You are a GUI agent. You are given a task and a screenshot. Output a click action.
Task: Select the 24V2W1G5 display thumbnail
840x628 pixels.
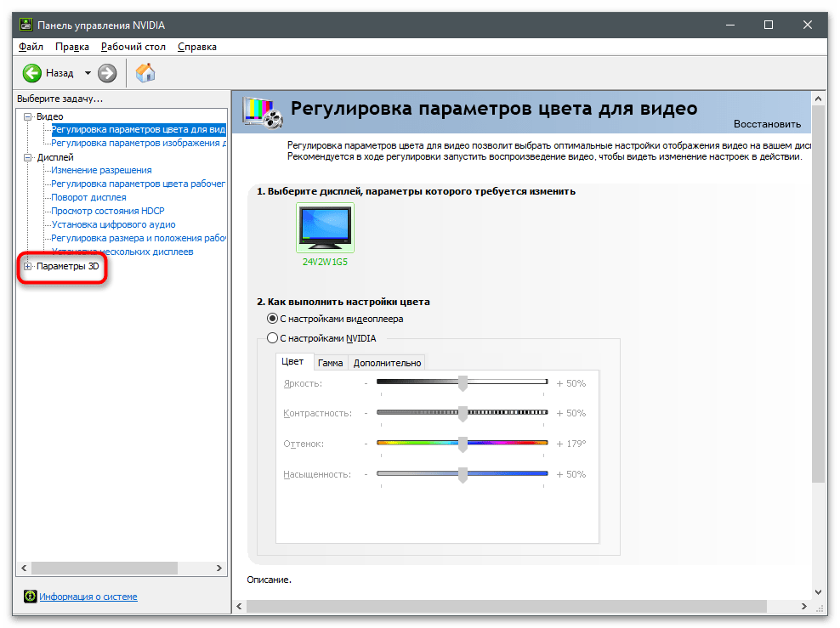325,228
